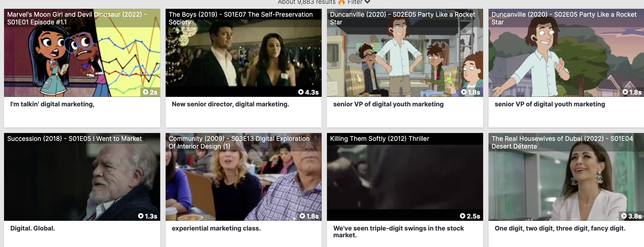Click quote "I'm talkin' digital marketing,"
This screenshot has height=247, width=644.
tap(52, 104)
